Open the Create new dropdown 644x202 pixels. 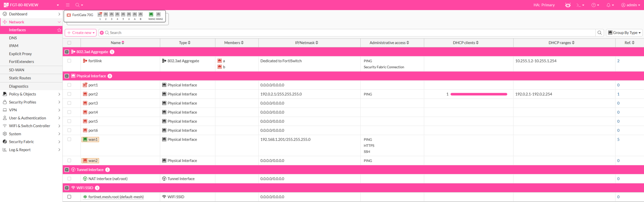[80, 33]
